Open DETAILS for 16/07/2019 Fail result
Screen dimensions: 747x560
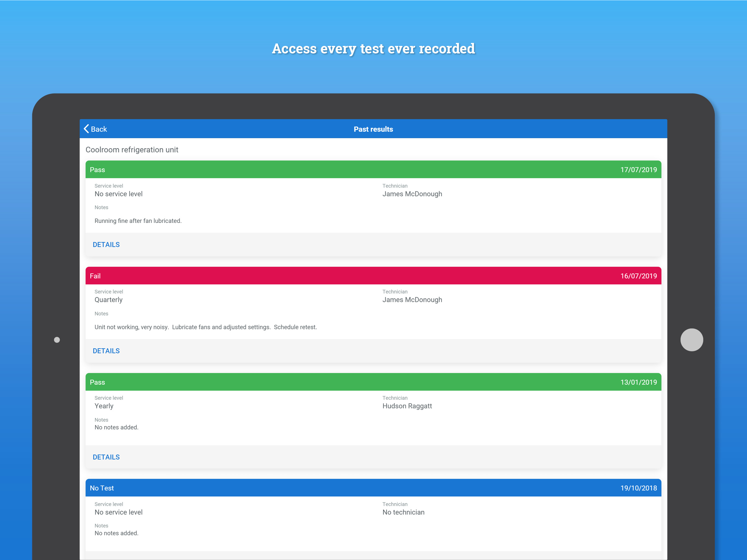click(106, 351)
